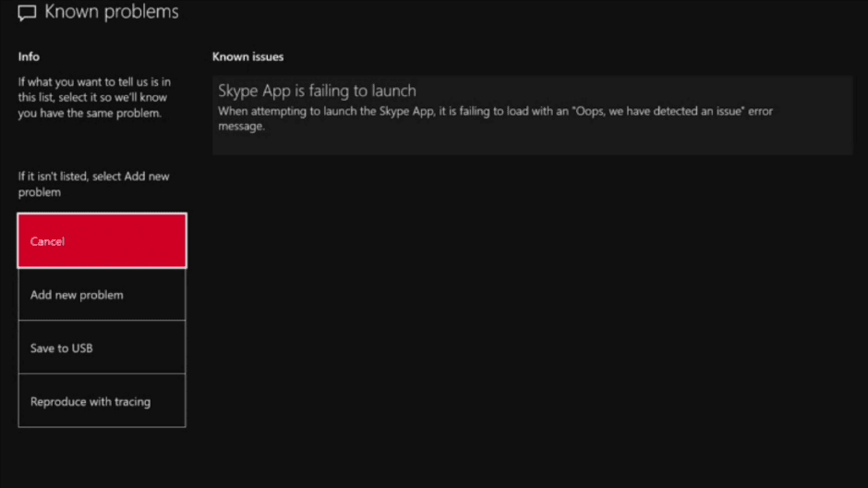Click the 'Add new problem' label text
This screenshot has height=488, width=868.
pyautogui.click(x=77, y=295)
